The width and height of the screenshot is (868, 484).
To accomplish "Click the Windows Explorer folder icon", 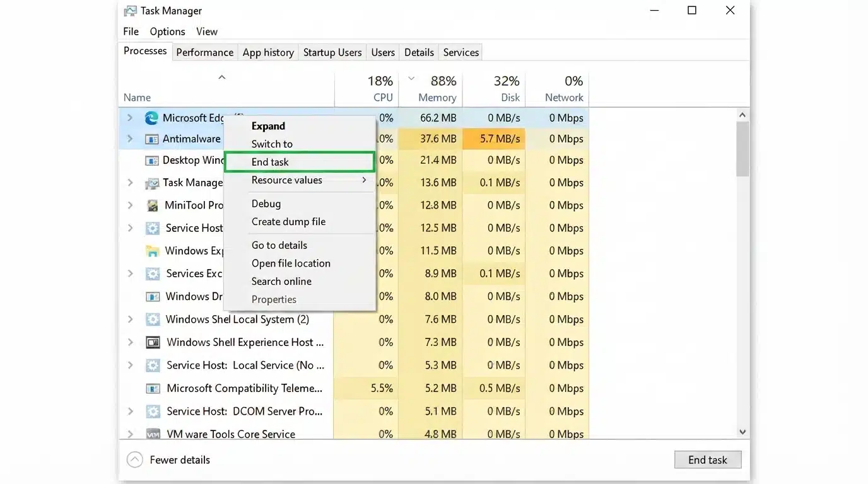I will click(152, 251).
